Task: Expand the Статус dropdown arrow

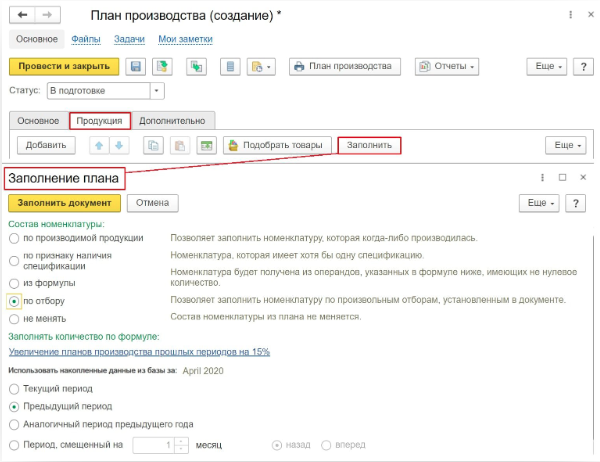Action: tap(157, 91)
